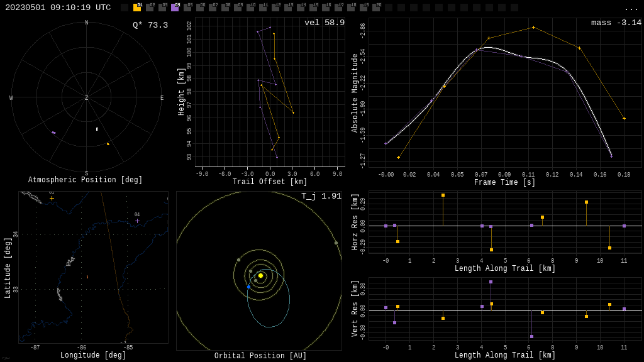The width and height of the screenshot is (644, 362).
Task: Toggle the gray station 02 box
Action: click(x=150, y=8)
